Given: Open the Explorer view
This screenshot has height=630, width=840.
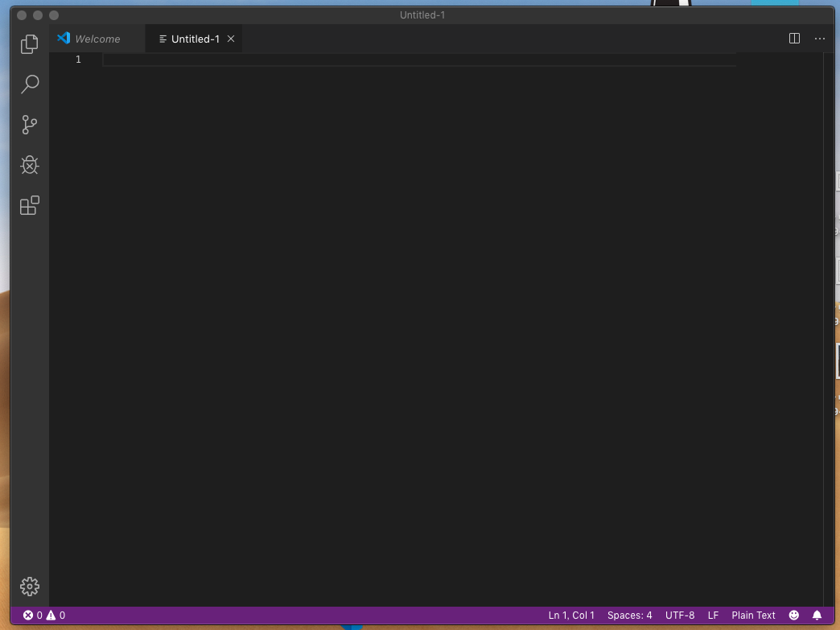Looking at the screenshot, I should click(x=30, y=44).
